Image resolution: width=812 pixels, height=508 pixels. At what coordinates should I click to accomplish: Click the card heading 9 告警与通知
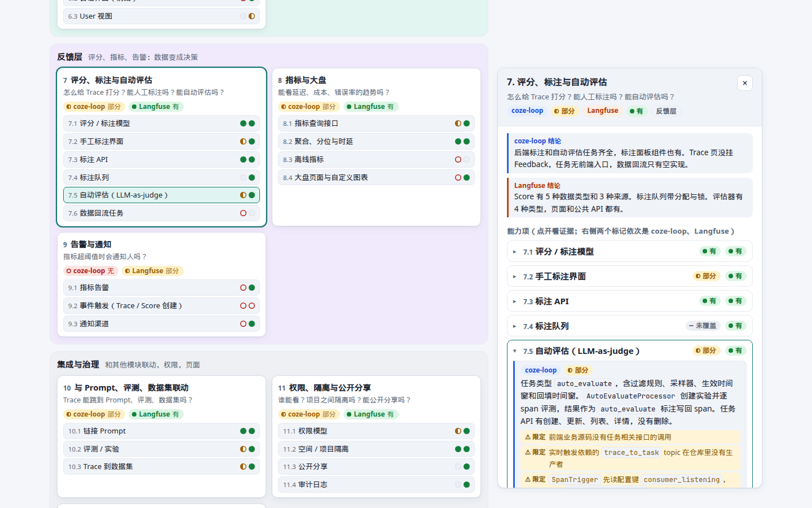(87, 244)
